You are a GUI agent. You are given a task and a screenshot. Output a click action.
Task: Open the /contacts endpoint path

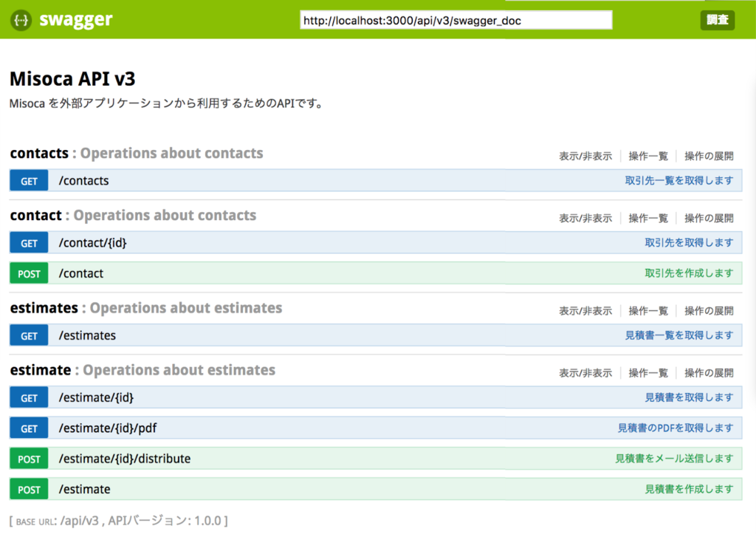click(x=84, y=181)
